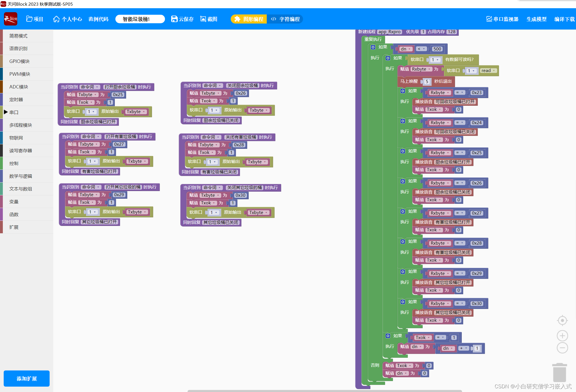Zoom in the workspace with plus icon
This screenshot has height=392, width=576.
562,336
